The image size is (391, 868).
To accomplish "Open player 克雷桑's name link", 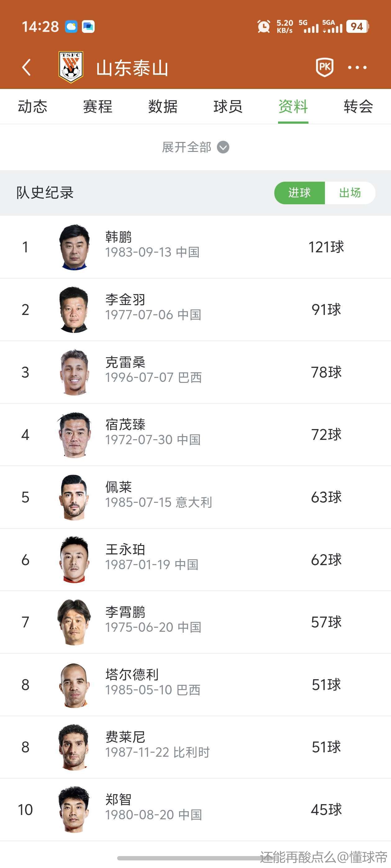I will pyautogui.click(x=125, y=362).
